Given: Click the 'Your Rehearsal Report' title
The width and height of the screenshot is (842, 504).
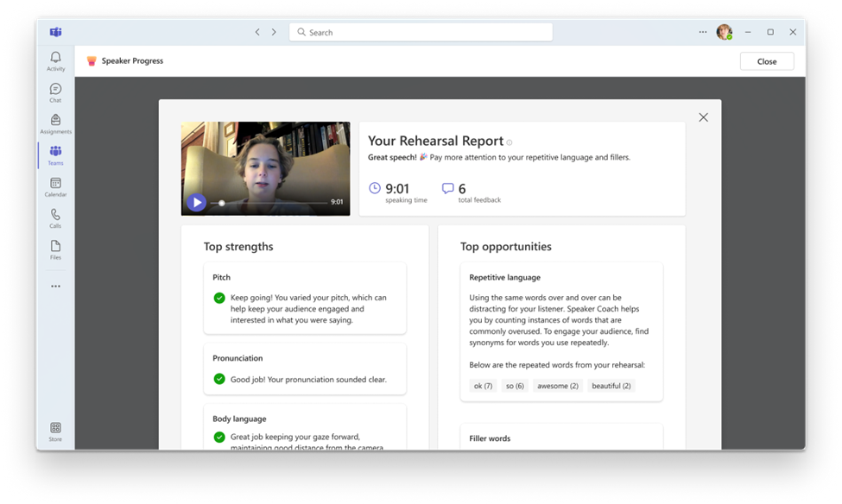Looking at the screenshot, I should [x=435, y=141].
